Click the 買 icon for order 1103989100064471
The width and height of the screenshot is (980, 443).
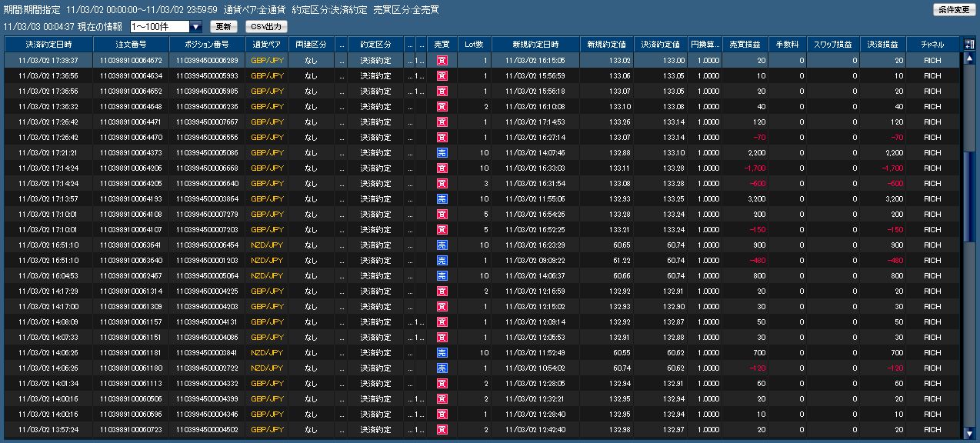click(x=442, y=122)
